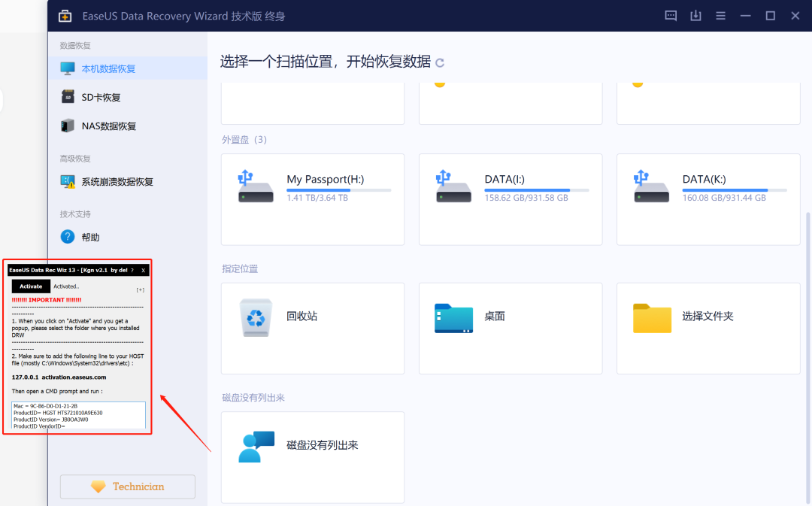Close the keygen window with X
Screen dimensions: 812x506
pyautogui.click(x=144, y=271)
